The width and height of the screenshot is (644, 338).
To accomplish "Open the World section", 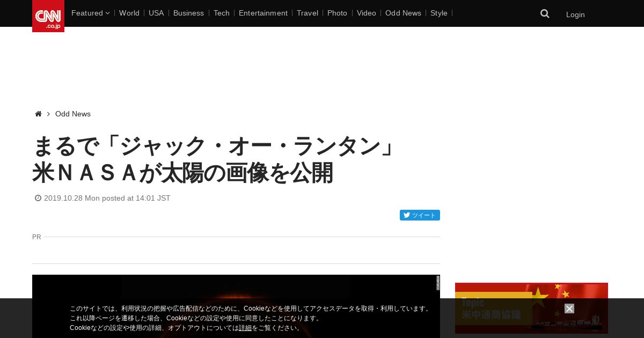I will click(129, 13).
